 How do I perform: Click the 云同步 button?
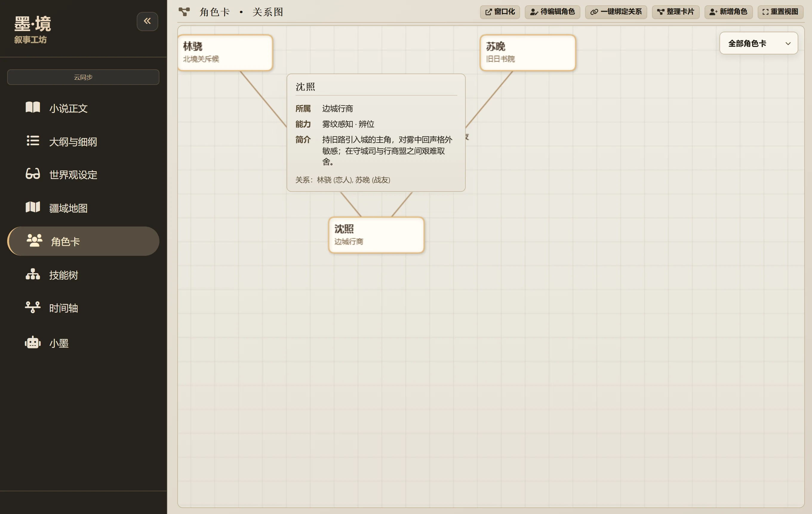pos(83,77)
